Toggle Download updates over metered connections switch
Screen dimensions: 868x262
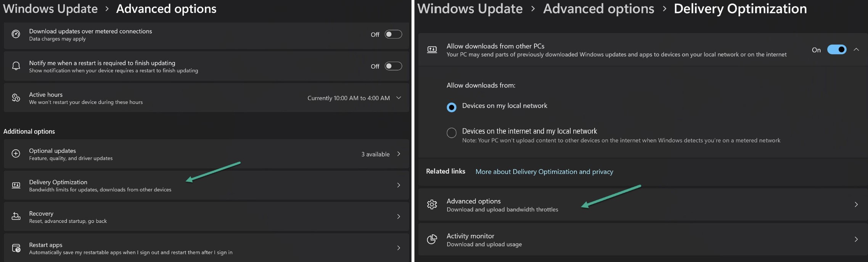click(x=393, y=34)
